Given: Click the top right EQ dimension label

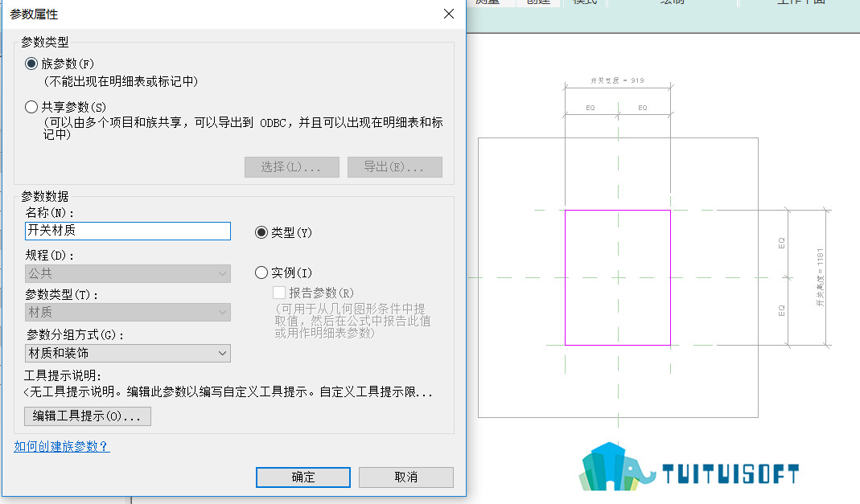Looking at the screenshot, I should coord(643,108).
